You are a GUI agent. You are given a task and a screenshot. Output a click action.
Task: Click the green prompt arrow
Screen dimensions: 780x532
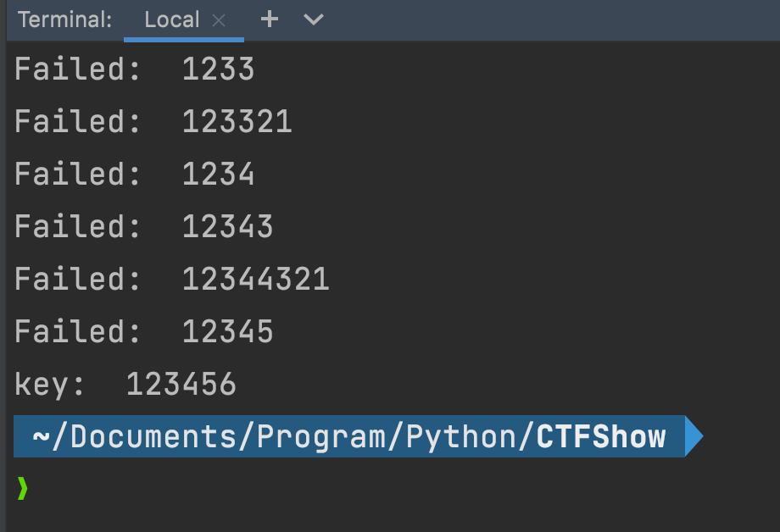[22, 489]
